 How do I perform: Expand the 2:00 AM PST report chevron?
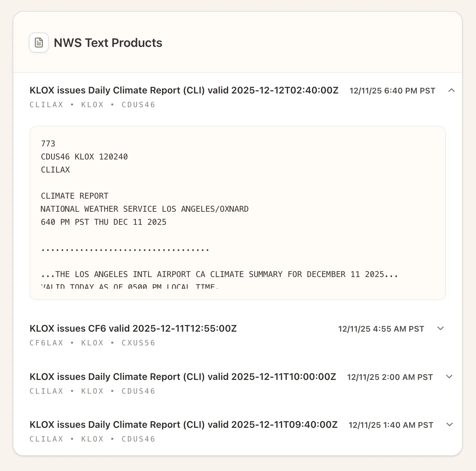pos(449,377)
